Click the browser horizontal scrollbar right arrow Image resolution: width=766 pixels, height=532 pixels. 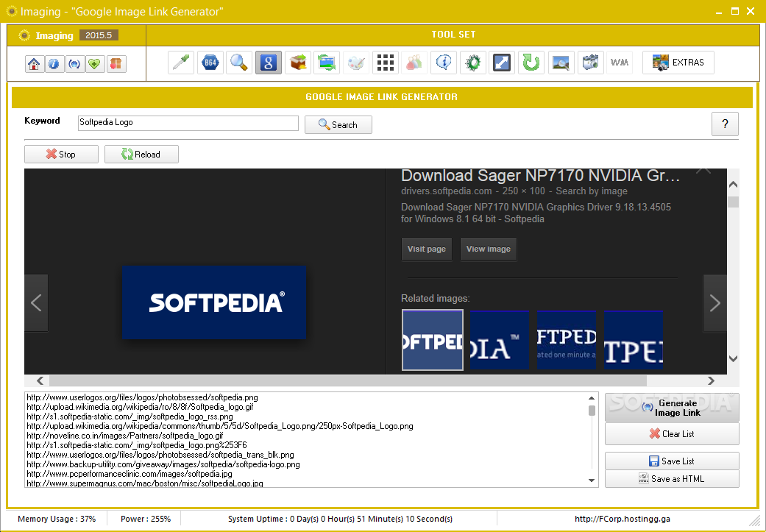pos(711,380)
